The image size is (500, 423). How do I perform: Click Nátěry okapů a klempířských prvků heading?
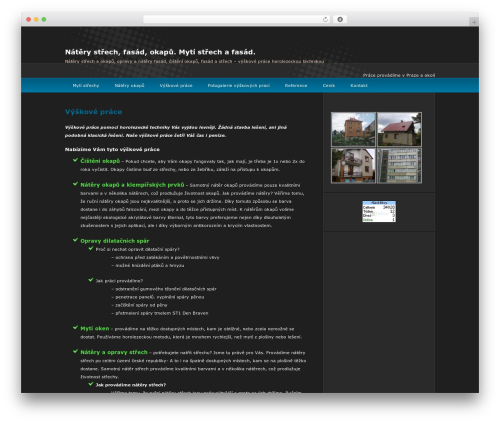(x=132, y=185)
